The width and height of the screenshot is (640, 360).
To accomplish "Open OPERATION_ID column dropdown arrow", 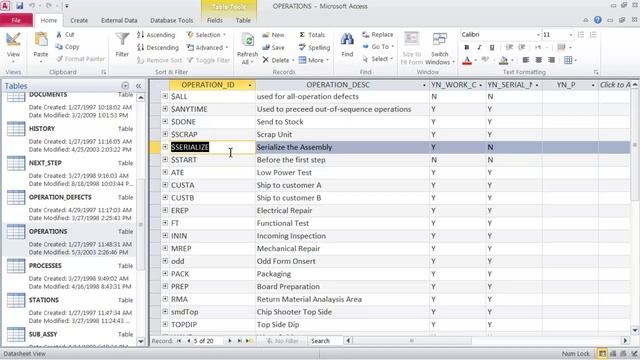I will (250, 85).
